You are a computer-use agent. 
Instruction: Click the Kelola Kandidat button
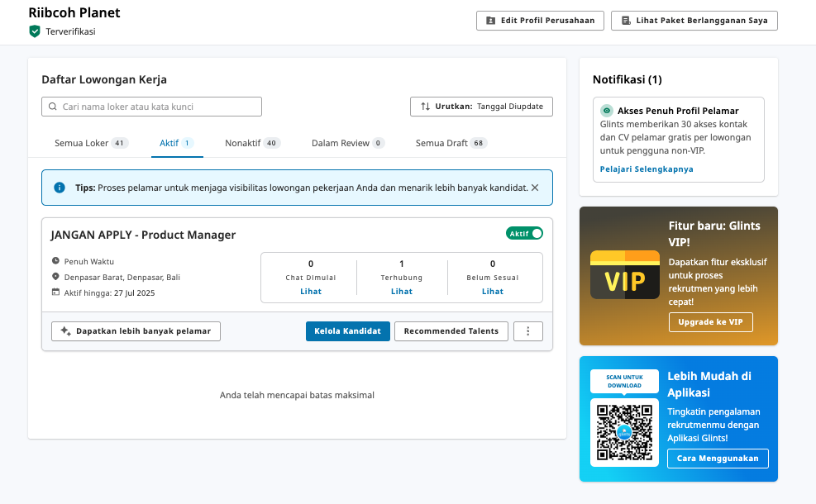(x=347, y=331)
